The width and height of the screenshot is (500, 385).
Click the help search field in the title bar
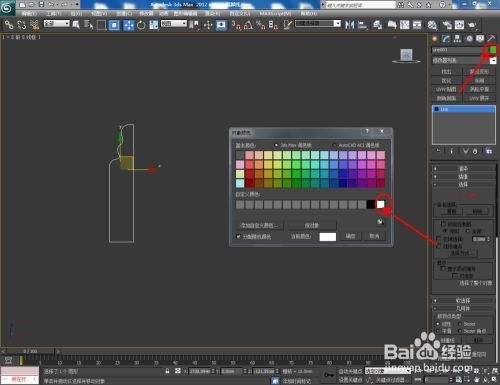tap(361, 5)
